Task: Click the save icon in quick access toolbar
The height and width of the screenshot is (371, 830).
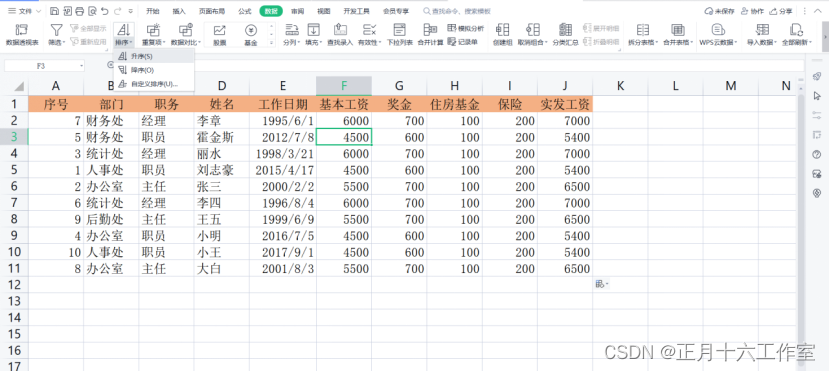Action: [55, 11]
